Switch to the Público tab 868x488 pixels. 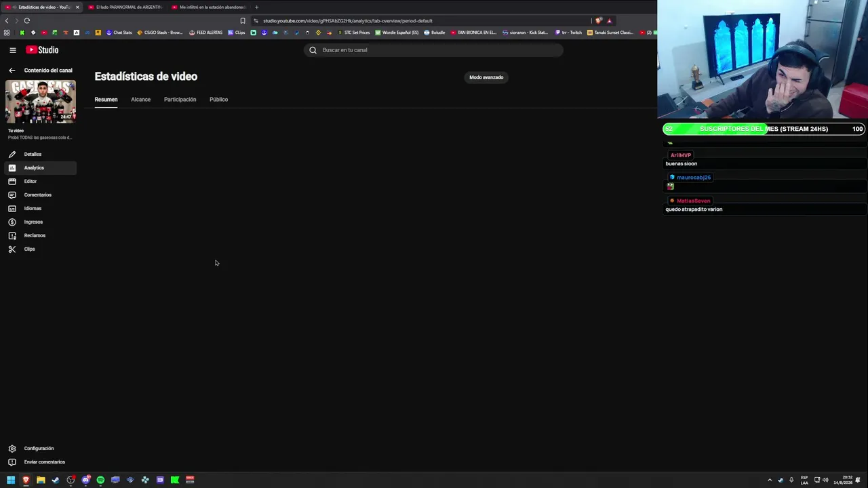(218, 100)
